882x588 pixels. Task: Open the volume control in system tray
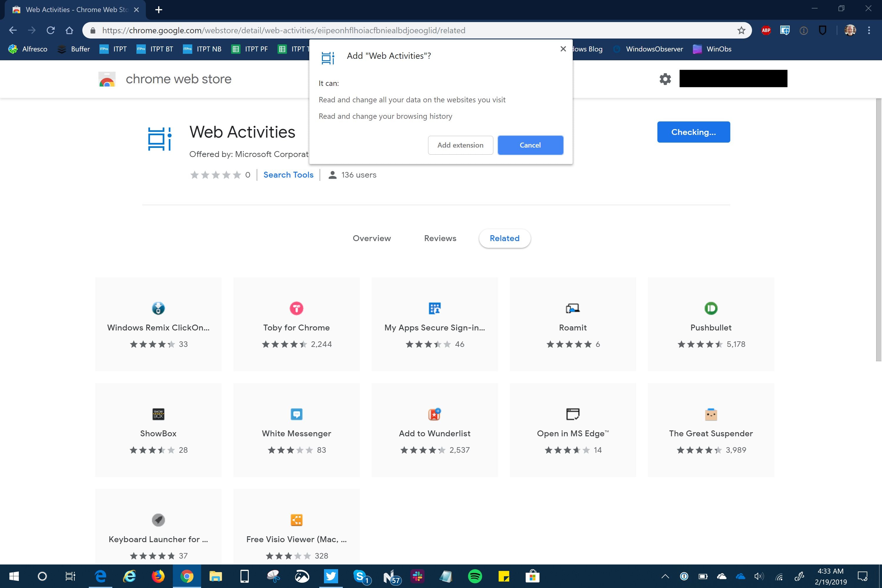pos(759,576)
